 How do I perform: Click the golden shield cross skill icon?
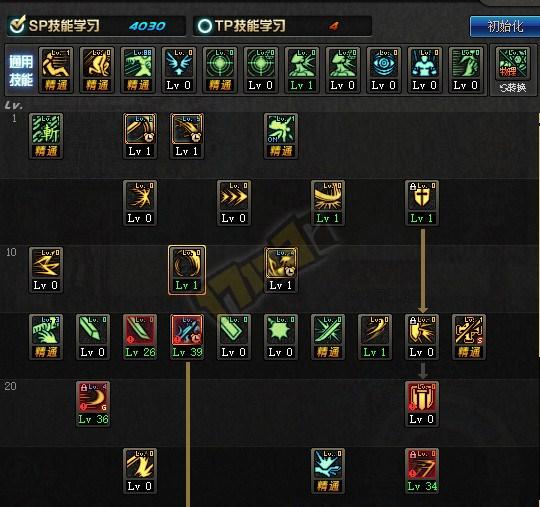[x=422, y=203]
